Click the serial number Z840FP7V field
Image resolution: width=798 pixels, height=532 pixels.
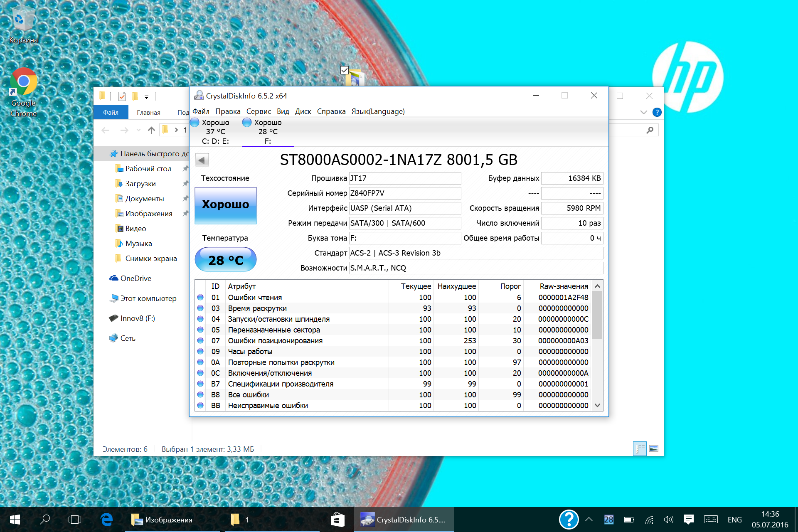[405, 193]
